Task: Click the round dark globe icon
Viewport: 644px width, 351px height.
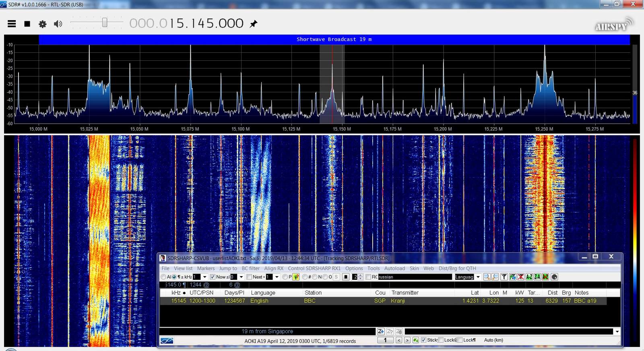Action: (x=554, y=277)
